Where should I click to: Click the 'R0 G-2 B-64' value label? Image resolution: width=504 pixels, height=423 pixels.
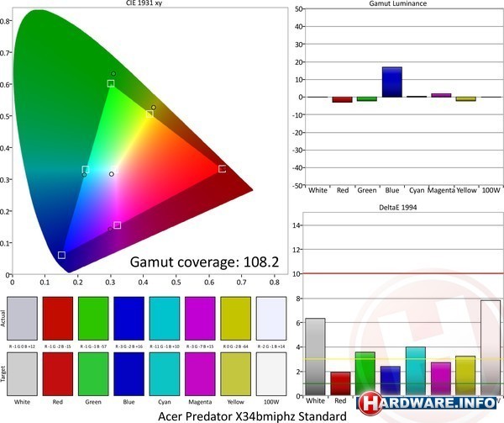point(235,346)
